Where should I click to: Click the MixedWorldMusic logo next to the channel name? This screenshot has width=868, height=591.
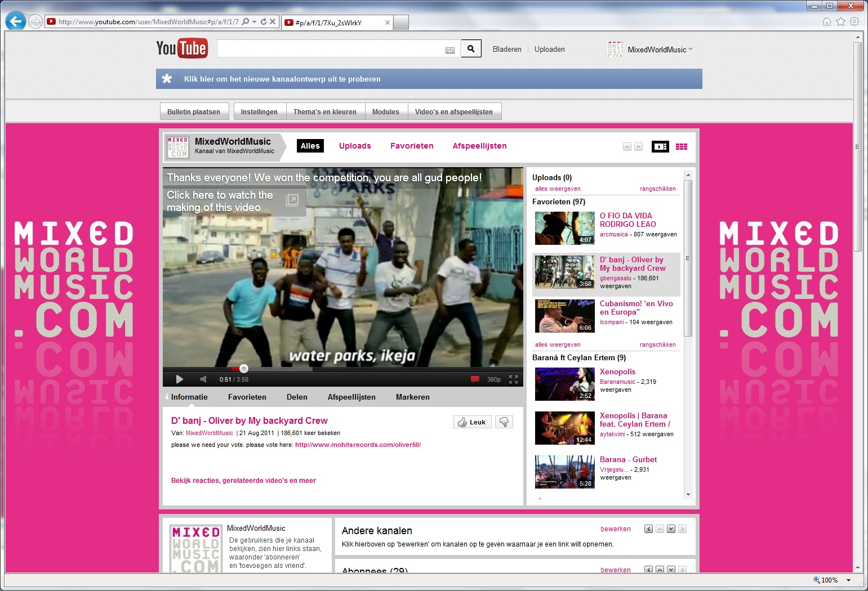coord(178,147)
